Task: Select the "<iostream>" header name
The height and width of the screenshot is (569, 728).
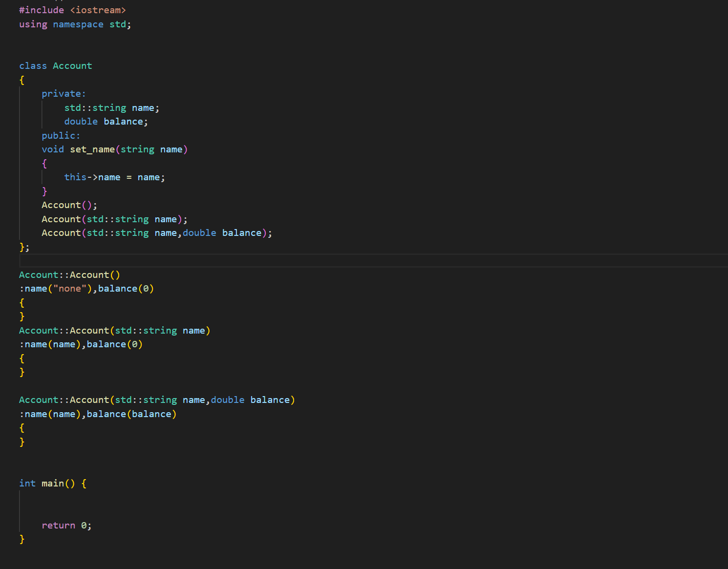Action: pyautogui.click(x=98, y=10)
